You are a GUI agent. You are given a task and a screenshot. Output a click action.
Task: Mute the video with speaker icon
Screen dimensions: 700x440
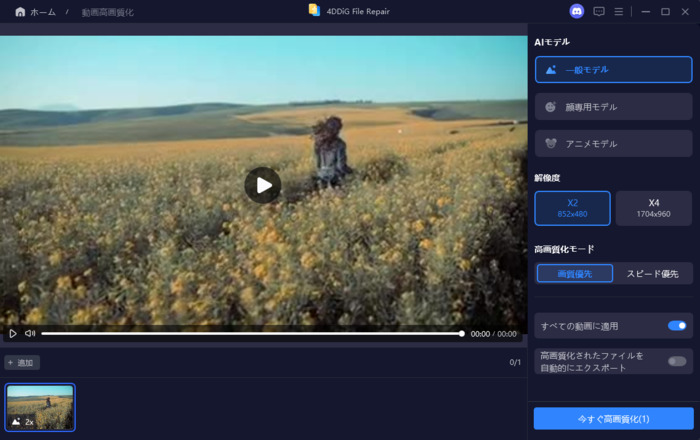pyautogui.click(x=30, y=333)
